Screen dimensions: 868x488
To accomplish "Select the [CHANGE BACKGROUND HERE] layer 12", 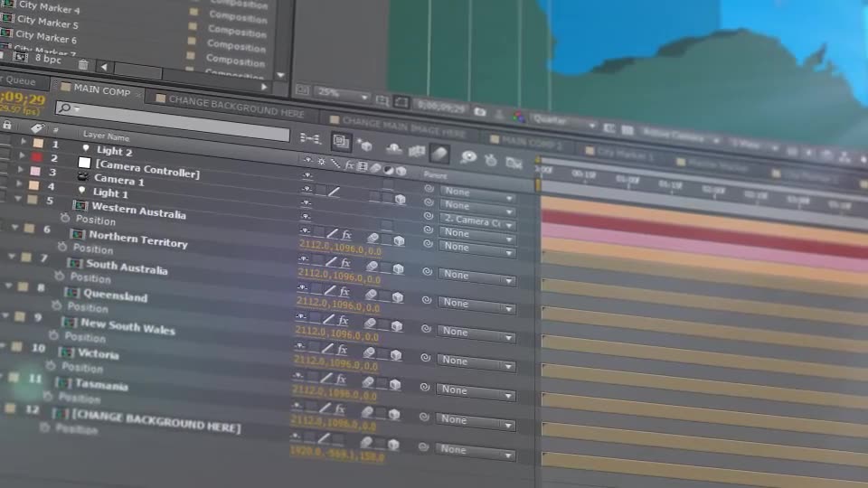I will [156, 420].
